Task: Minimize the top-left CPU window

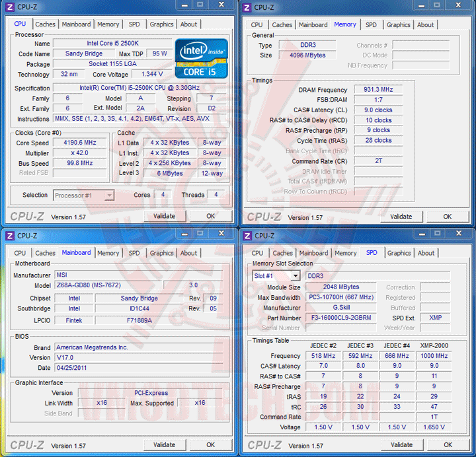Action: click(184, 5)
